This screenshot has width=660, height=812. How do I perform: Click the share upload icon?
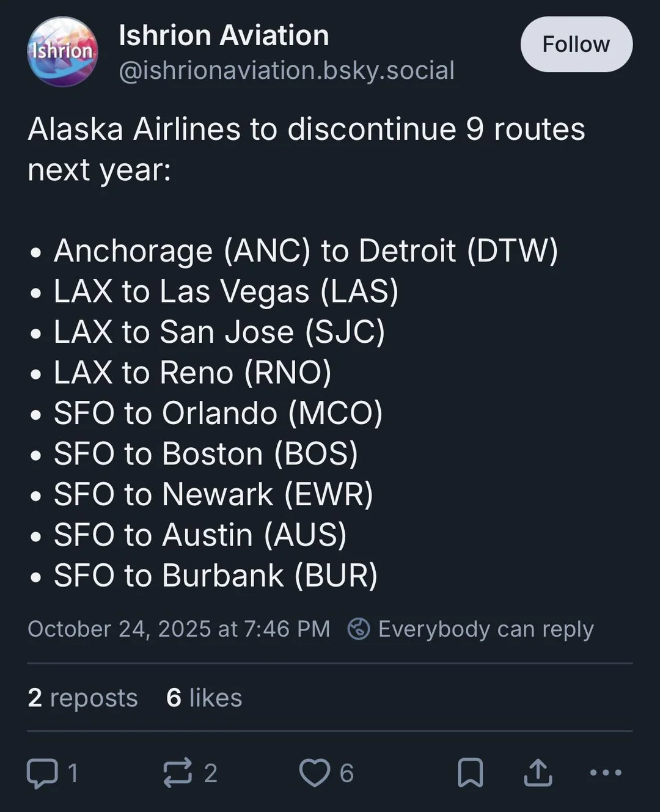pyautogui.click(x=538, y=773)
